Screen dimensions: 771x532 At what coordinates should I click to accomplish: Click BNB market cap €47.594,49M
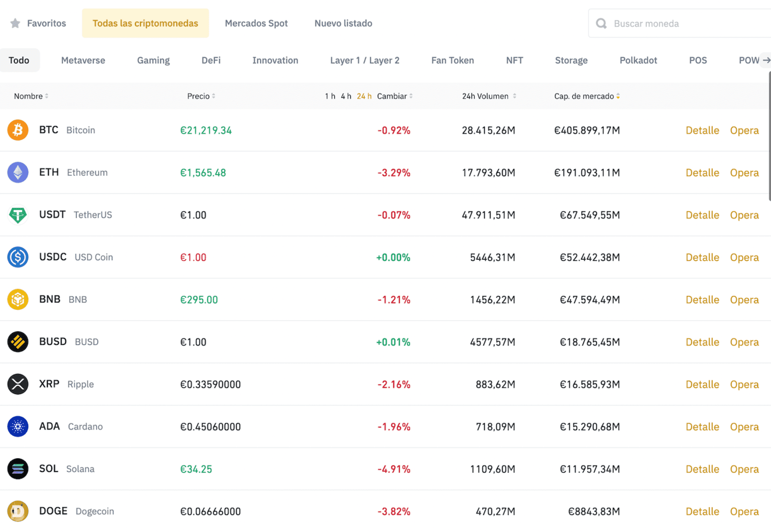590,299
